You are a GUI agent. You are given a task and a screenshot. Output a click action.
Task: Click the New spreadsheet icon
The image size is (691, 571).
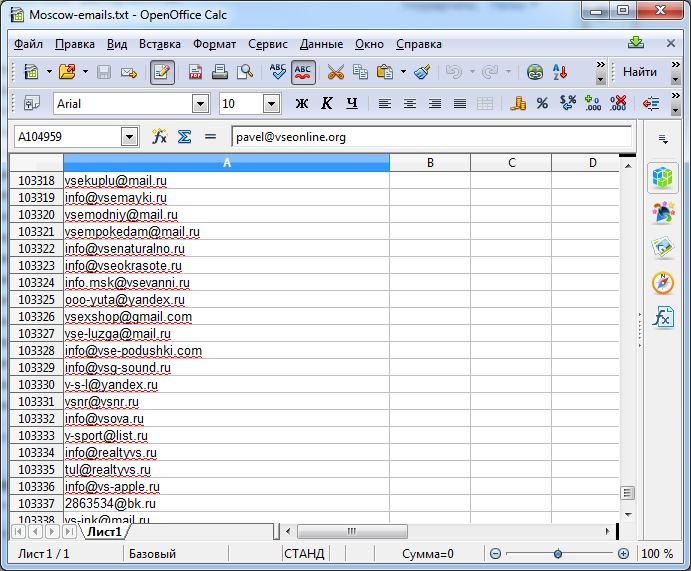(x=31, y=72)
